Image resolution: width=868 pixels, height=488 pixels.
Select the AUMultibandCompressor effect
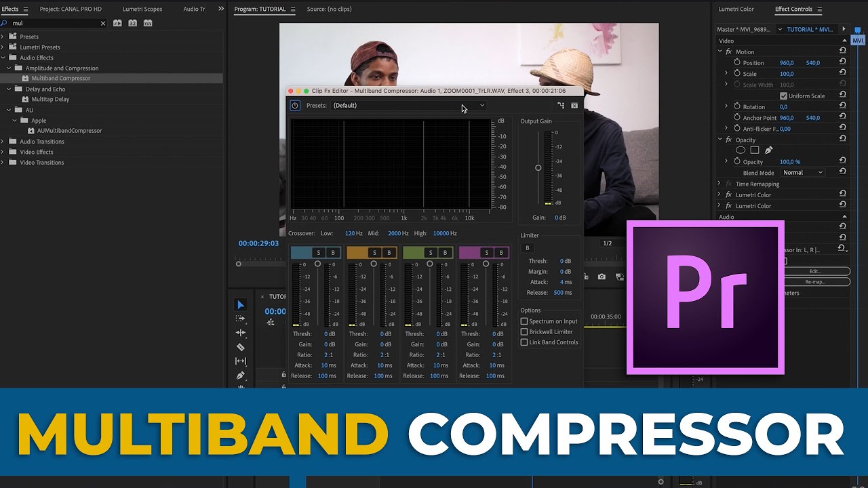[69, 131]
